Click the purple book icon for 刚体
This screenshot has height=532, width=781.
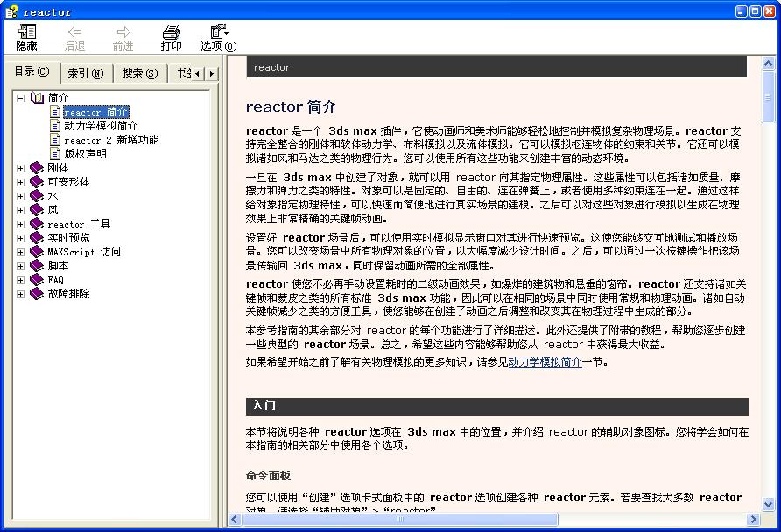coord(37,168)
